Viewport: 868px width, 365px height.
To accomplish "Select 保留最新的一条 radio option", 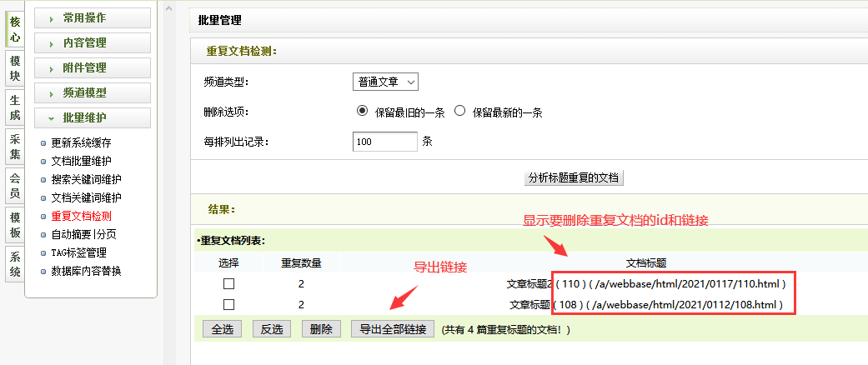I will pos(459,111).
